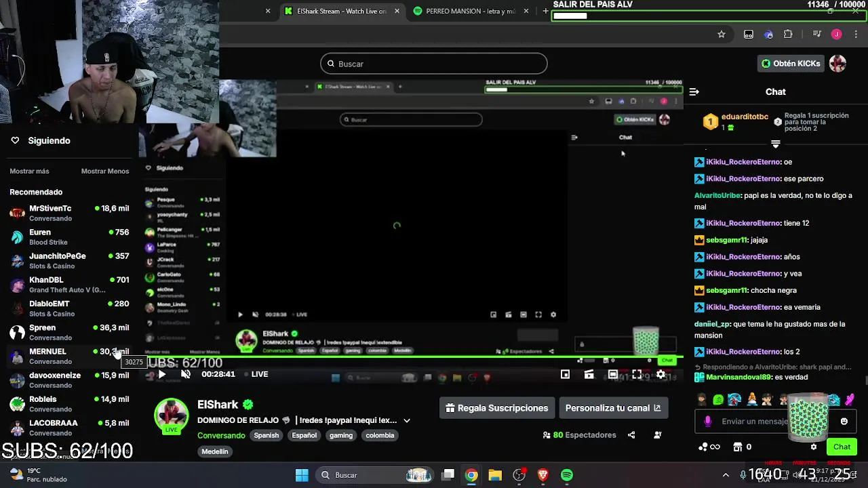
Task: Open Robleis channel
Action: [69, 404]
